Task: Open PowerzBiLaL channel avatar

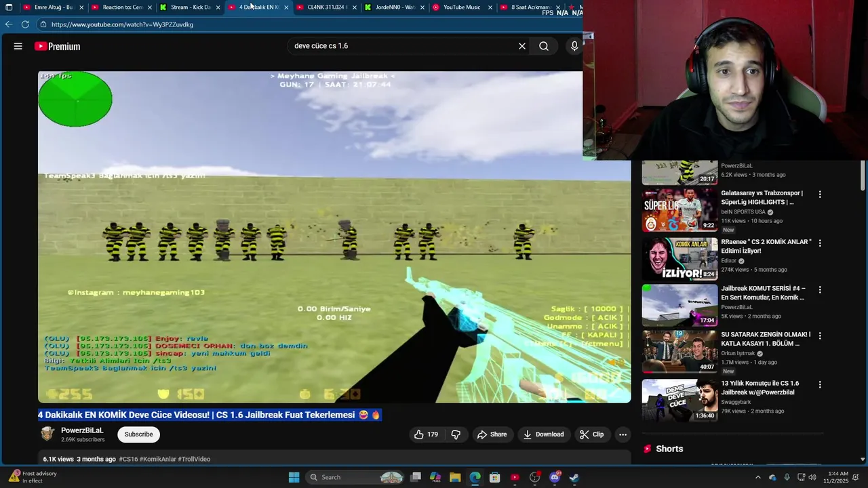Action: (x=47, y=434)
